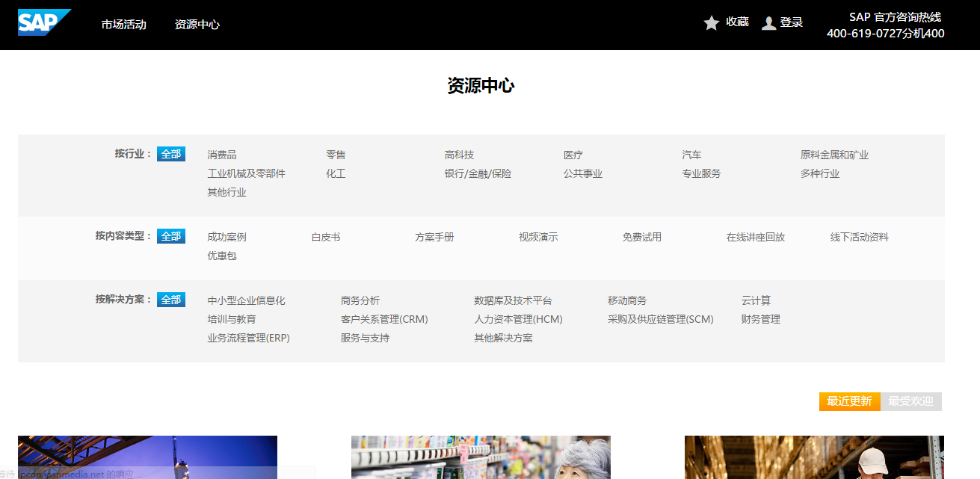Filter by 公共事业 industry
The height and width of the screenshot is (479, 980).
pyautogui.click(x=583, y=174)
